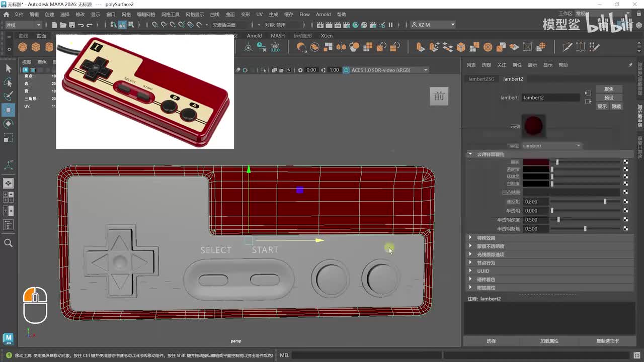Click the 复制选项卡 button
This screenshot has height=362, width=644.
607,341
